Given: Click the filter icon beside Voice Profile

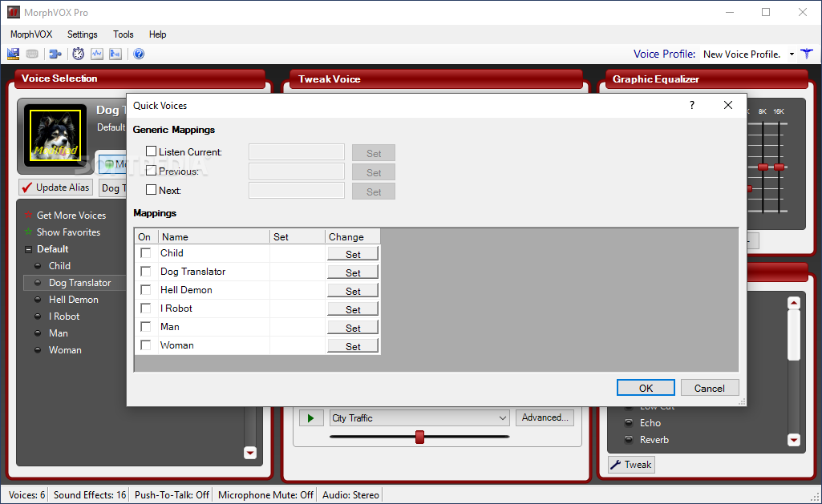Looking at the screenshot, I should point(807,54).
